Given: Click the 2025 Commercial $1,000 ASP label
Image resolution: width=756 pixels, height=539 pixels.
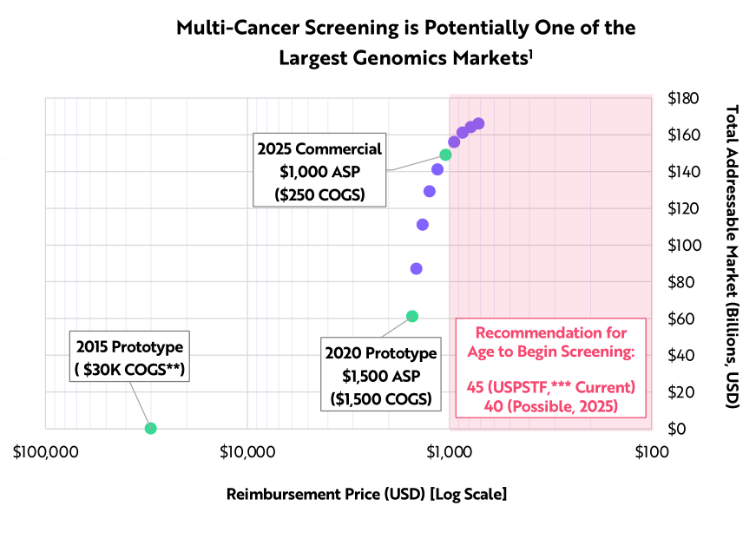Looking at the screenshot, I should (319, 170).
